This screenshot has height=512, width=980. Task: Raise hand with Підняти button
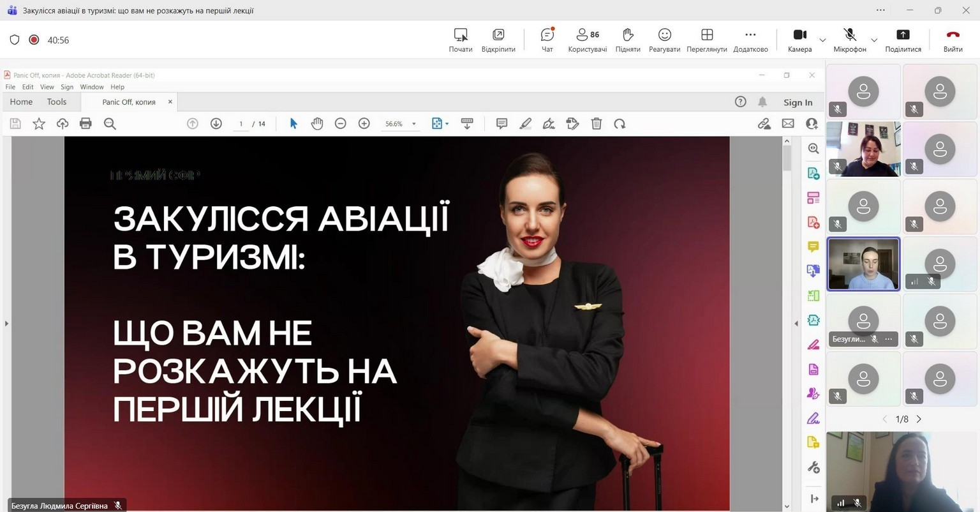628,40
